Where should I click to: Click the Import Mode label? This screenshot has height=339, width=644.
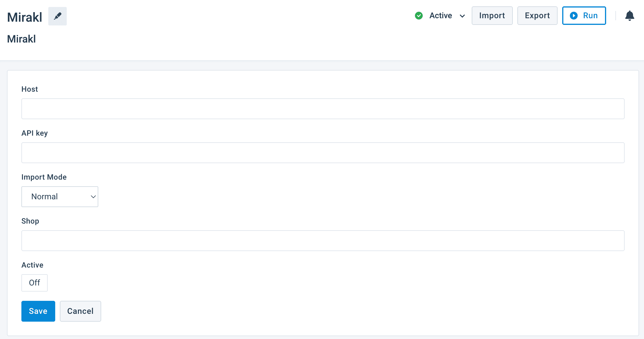pyautogui.click(x=44, y=177)
